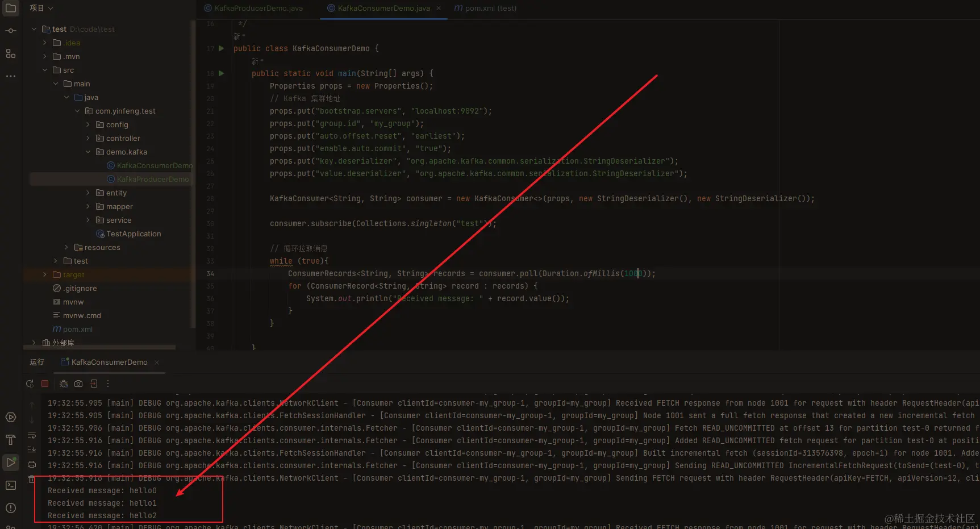The height and width of the screenshot is (529, 980).
Task: Expand 外部库 external libraries node
Action: point(34,343)
